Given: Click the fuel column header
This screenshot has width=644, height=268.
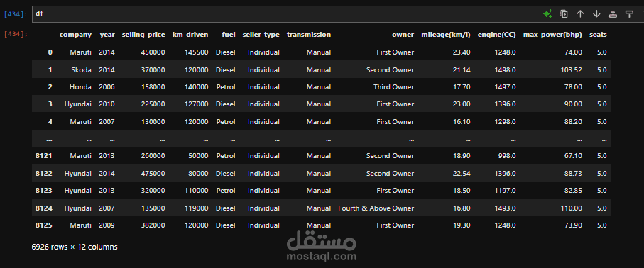Looking at the screenshot, I should [229, 35].
